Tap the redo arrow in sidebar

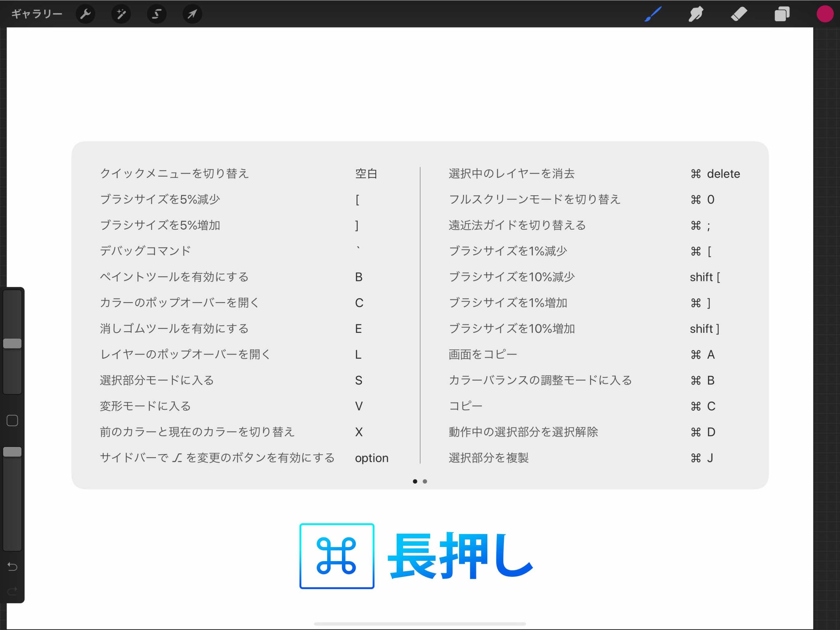12,591
